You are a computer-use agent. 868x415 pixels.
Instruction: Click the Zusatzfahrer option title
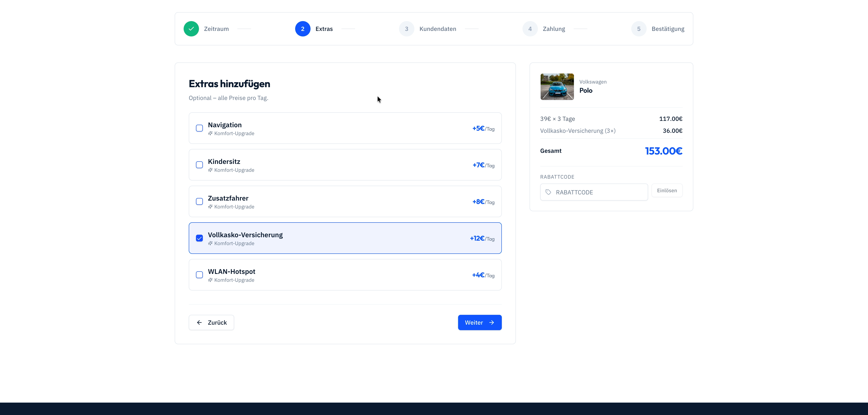point(228,198)
